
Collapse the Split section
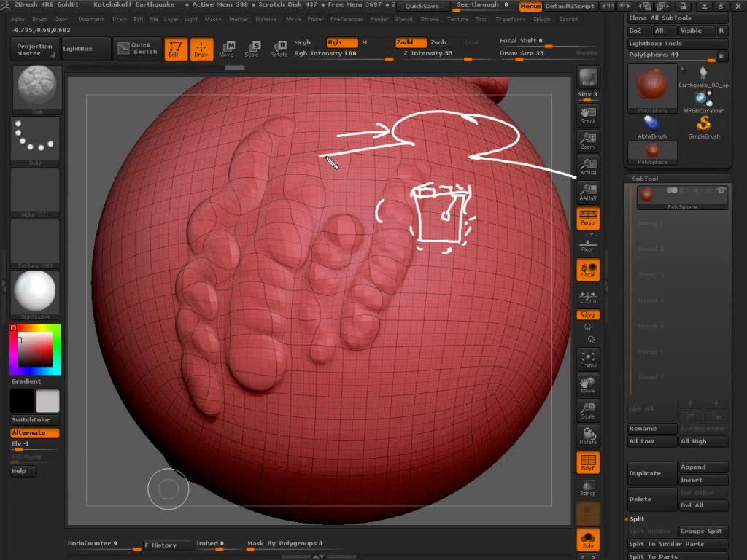click(x=636, y=518)
